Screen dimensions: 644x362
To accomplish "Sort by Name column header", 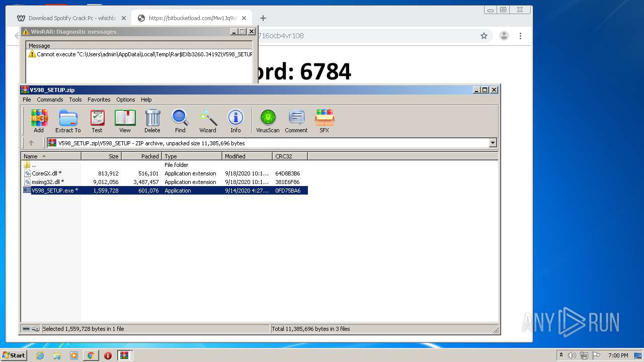I will pos(51,156).
